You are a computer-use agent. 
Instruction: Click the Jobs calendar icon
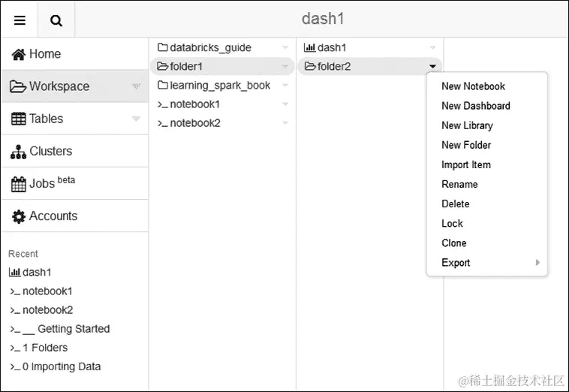pyautogui.click(x=19, y=184)
